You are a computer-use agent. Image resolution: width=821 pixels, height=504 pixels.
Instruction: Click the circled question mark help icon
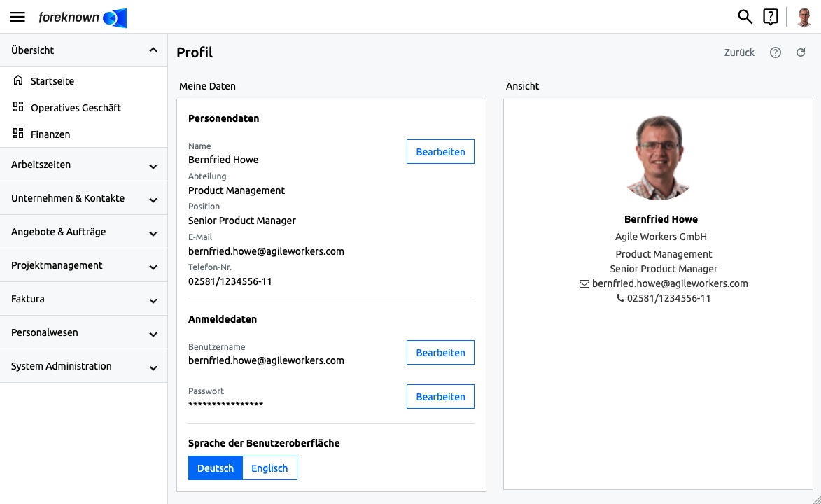click(776, 52)
